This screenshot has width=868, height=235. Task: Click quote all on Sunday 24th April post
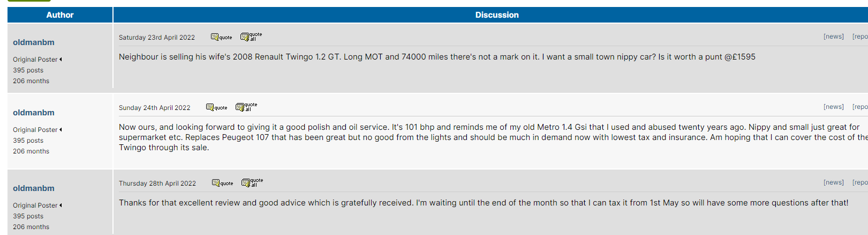[246, 107]
